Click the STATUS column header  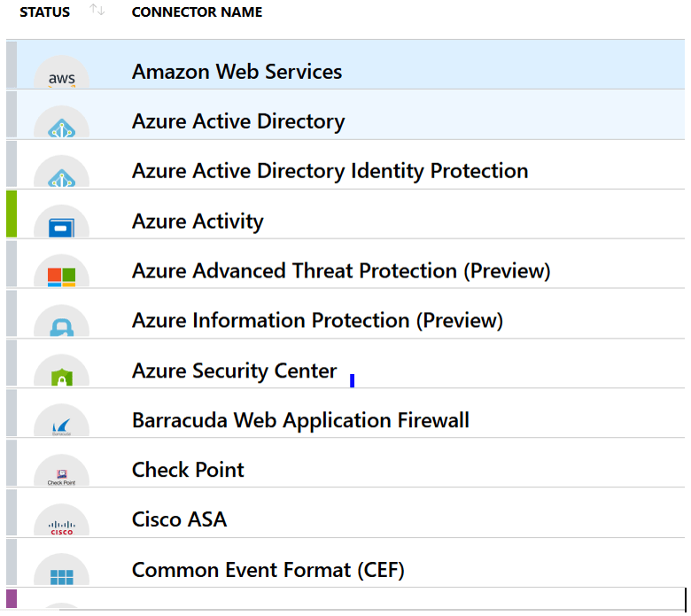44,12
